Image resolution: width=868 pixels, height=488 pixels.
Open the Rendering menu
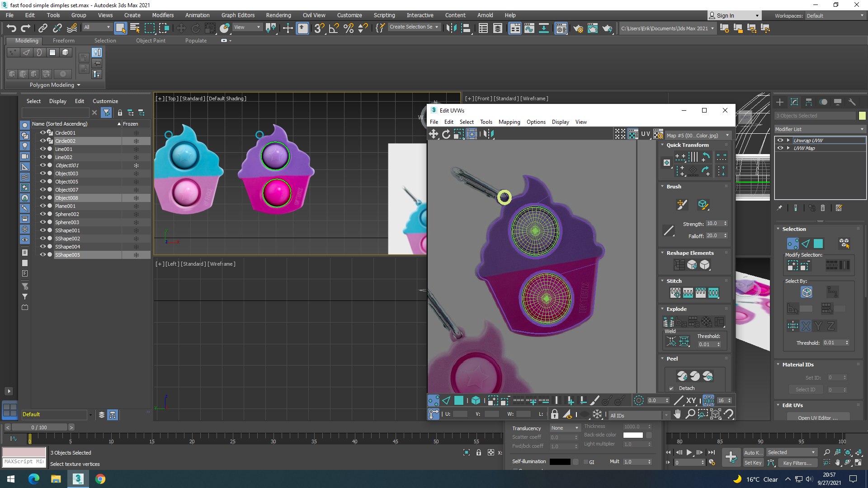[x=278, y=15]
